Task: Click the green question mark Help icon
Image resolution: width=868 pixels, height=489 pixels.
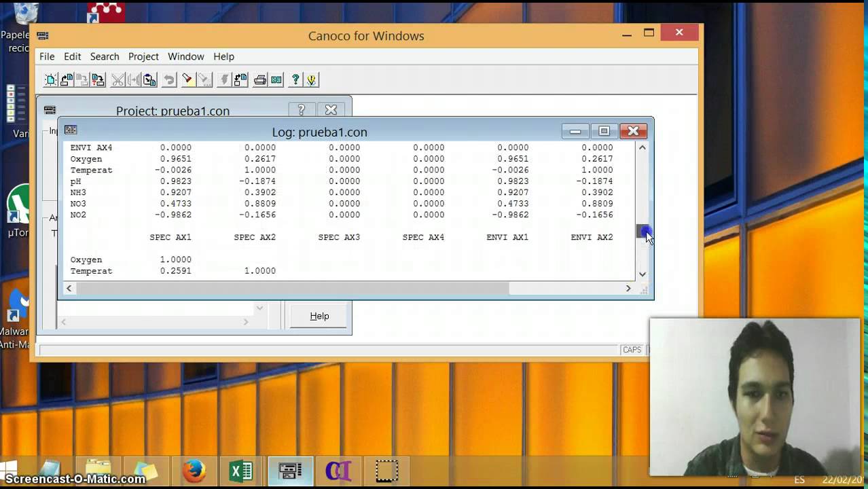Action: coord(295,79)
